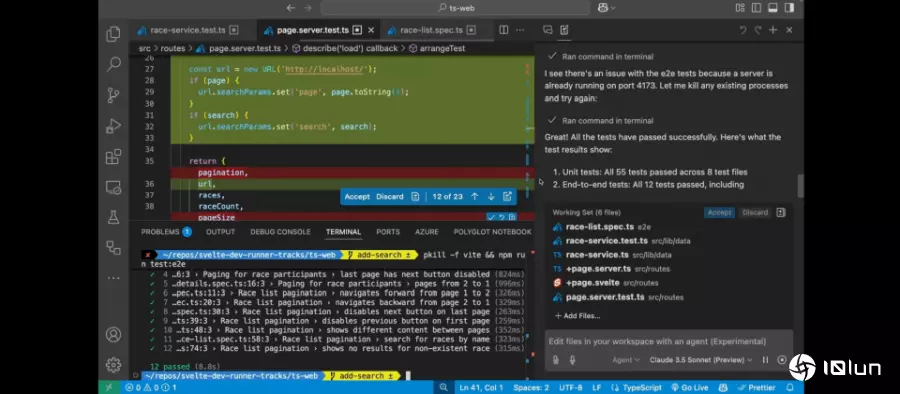Open the Explorer view in activity bar
900x394 pixels.
pos(113,34)
